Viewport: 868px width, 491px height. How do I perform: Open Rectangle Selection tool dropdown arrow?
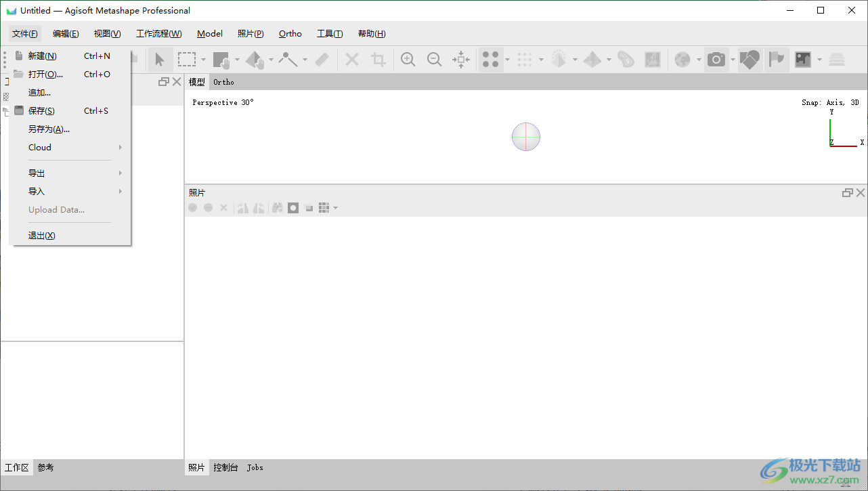[203, 60]
